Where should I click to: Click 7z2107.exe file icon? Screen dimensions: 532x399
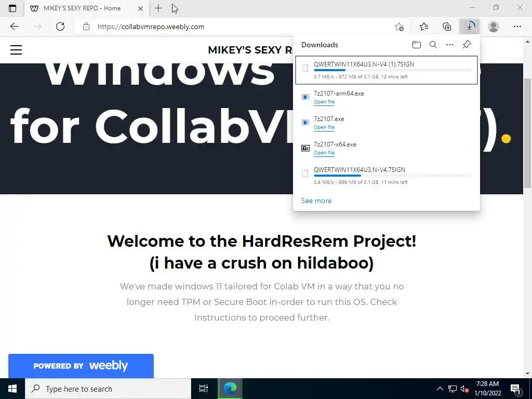305,123
